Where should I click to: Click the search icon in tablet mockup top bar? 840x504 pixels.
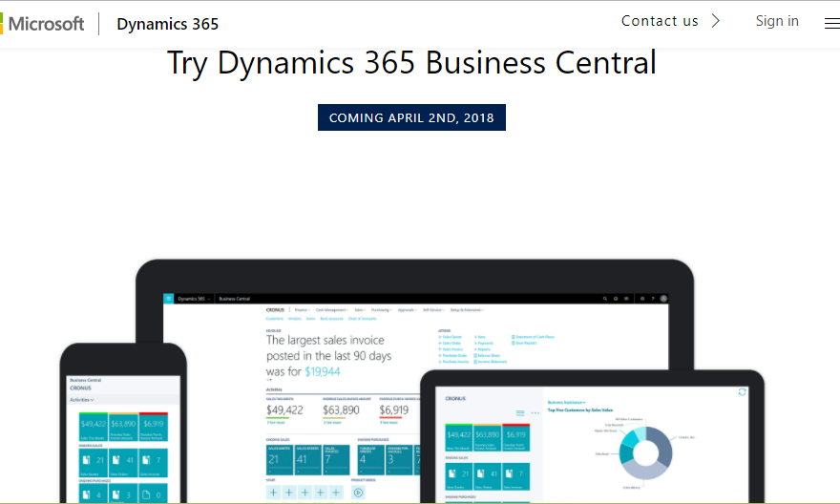pos(605,299)
